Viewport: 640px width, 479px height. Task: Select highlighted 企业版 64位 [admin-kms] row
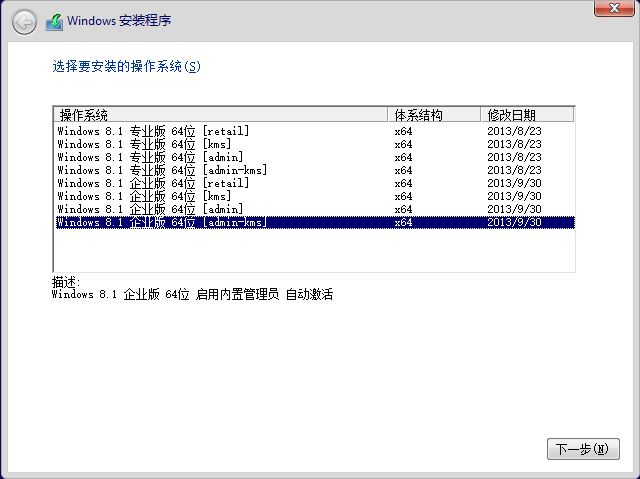click(314, 222)
